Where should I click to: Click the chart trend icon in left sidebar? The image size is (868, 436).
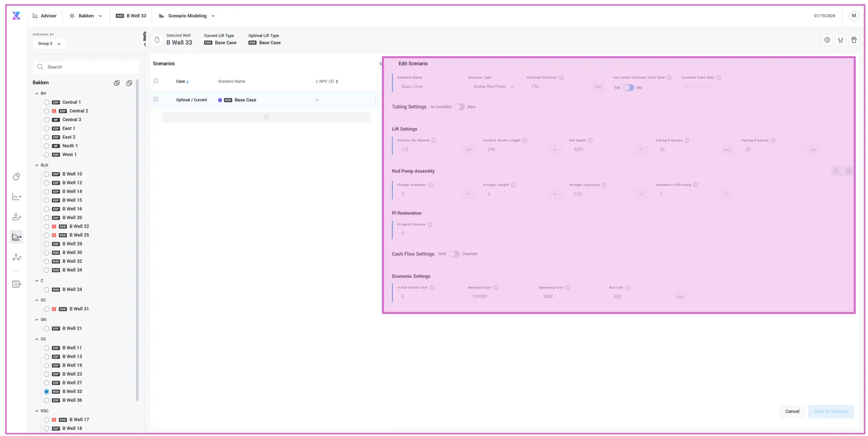tap(16, 197)
